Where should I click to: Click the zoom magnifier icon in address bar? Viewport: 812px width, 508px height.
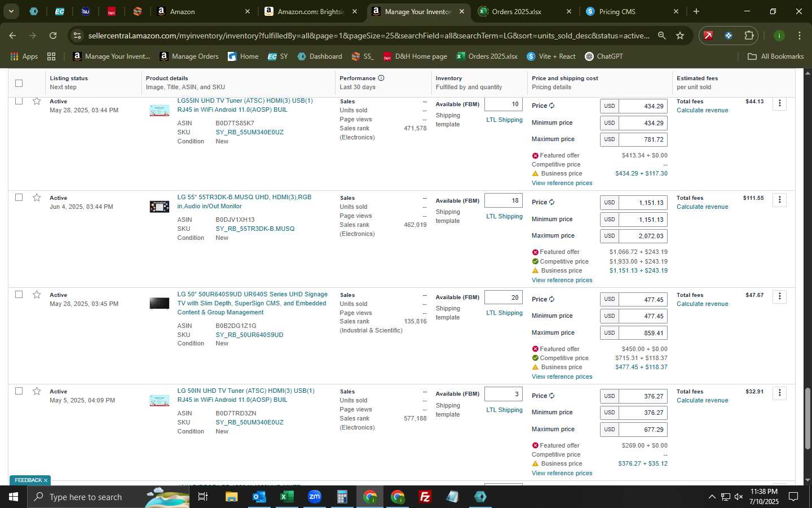661,36
